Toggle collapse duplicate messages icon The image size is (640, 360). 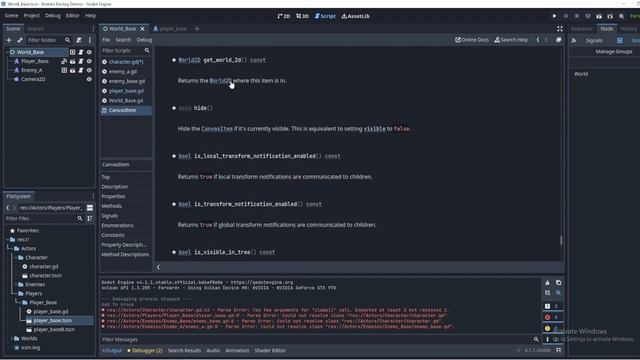(547, 293)
